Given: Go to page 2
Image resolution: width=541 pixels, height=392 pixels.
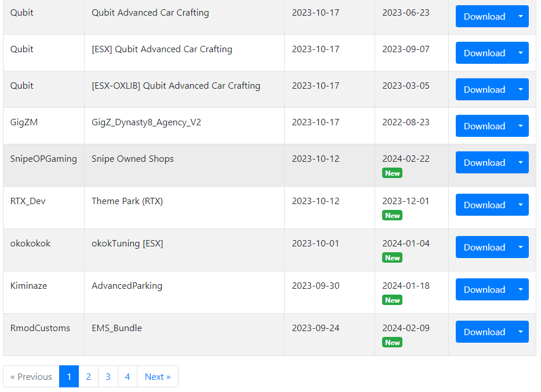Looking at the screenshot, I should (x=88, y=376).
